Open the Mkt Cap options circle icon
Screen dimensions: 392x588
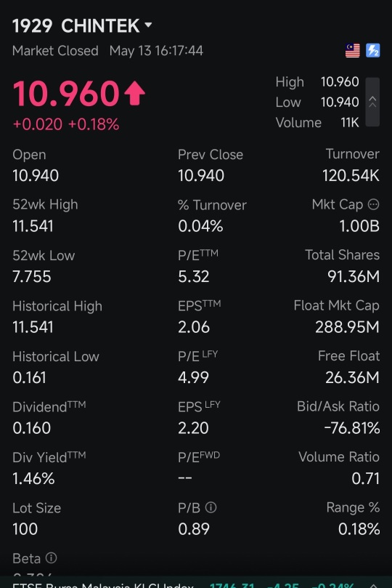[373, 204]
